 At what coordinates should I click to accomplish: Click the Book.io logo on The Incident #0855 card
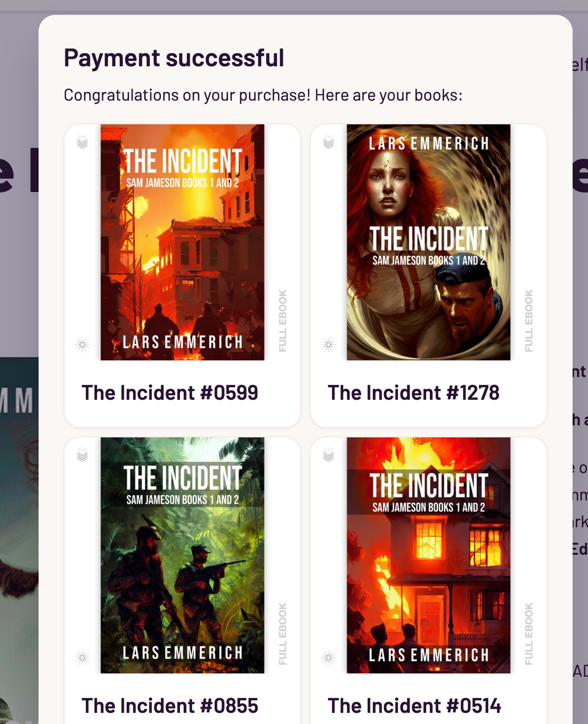[82, 456]
